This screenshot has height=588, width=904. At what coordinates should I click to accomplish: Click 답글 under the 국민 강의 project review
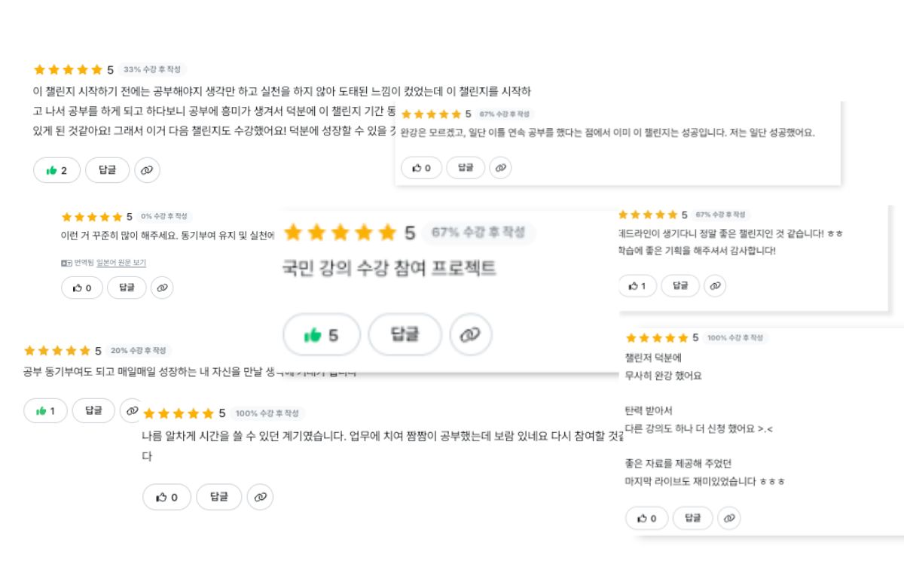click(405, 334)
